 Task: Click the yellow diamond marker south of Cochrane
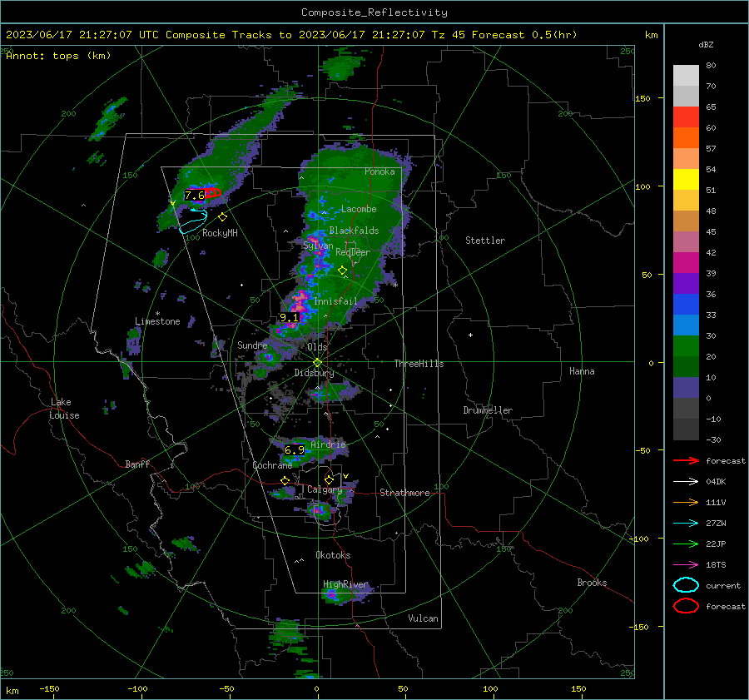tap(285, 481)
